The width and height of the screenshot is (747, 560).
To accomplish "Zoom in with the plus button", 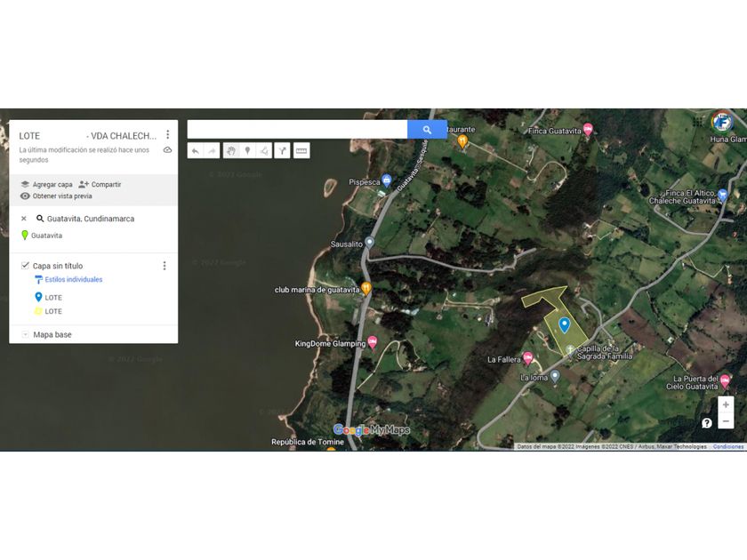I will (x=726, y=404).
